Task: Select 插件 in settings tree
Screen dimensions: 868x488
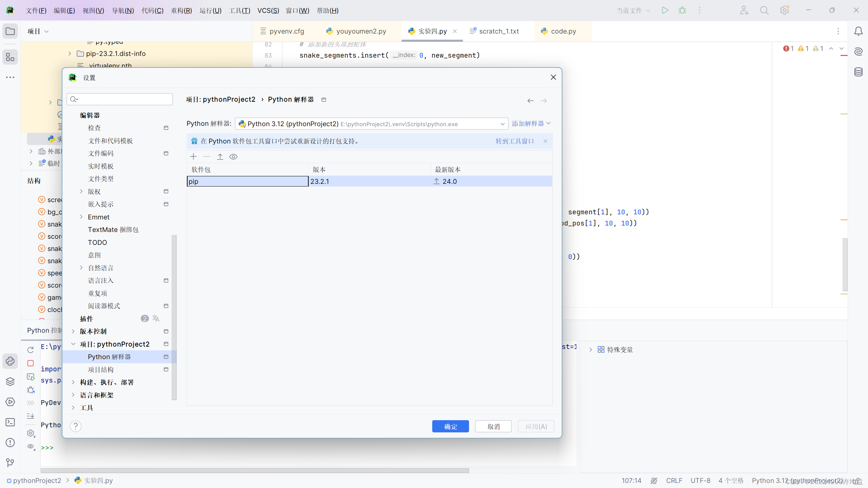Action: [119, 318]
